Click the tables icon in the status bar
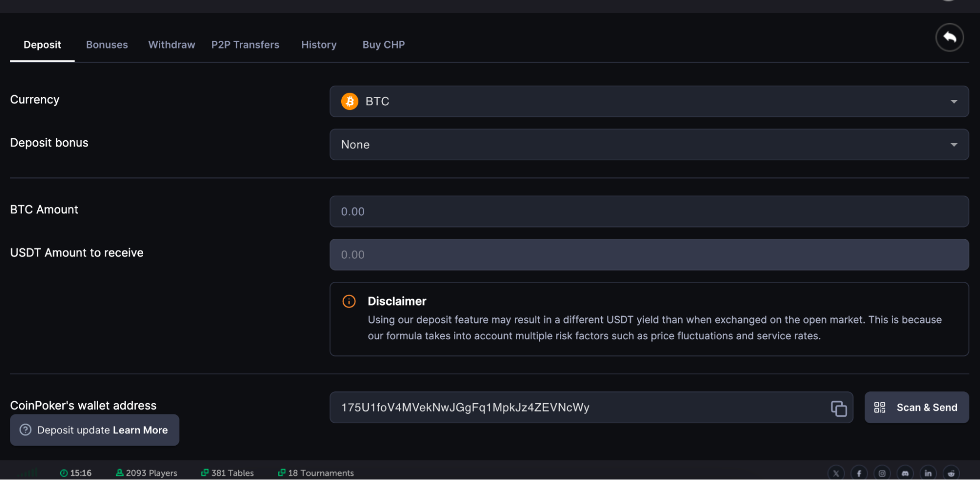 click(x=204, y=473)
